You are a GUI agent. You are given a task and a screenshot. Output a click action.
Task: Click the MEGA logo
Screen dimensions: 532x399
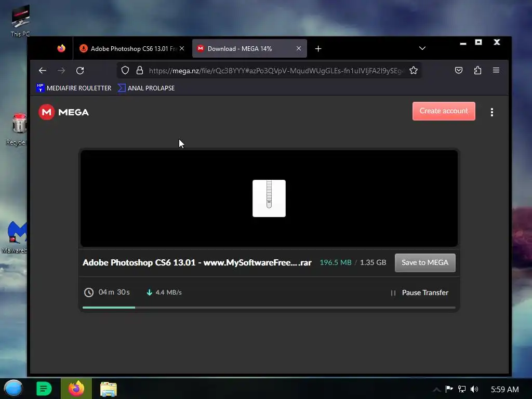coord(64,112)
